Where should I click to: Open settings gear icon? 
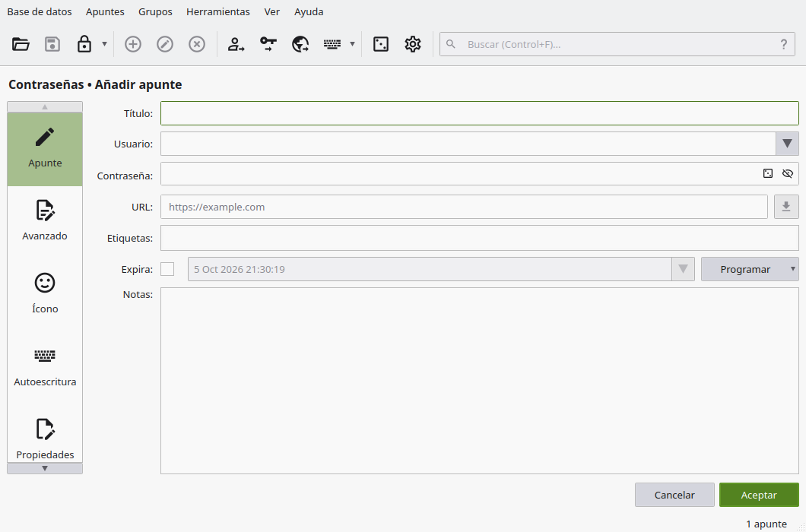pyautogui.click(x=413, y=44)
